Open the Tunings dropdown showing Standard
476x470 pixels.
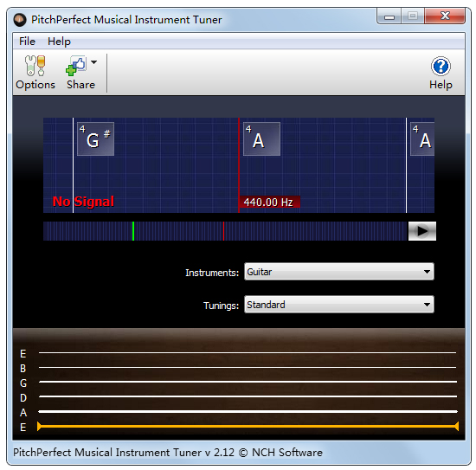click(338, 304)
